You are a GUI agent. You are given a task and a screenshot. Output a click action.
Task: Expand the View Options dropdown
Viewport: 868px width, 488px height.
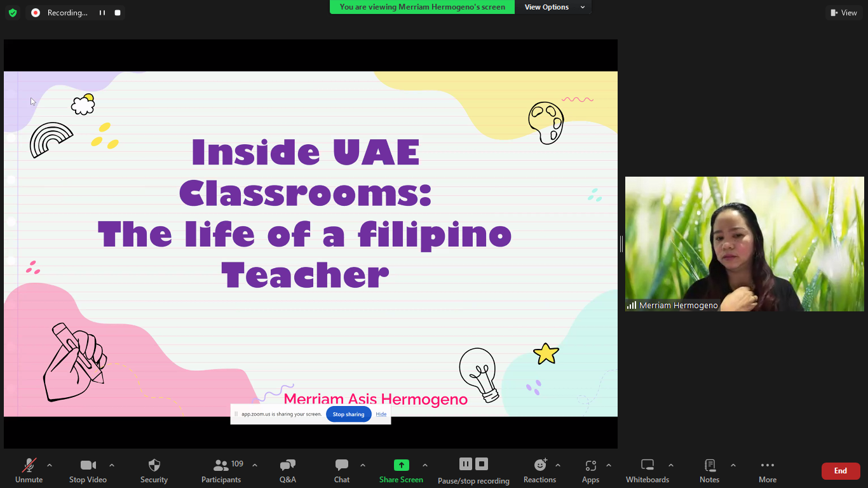point(553,7)
